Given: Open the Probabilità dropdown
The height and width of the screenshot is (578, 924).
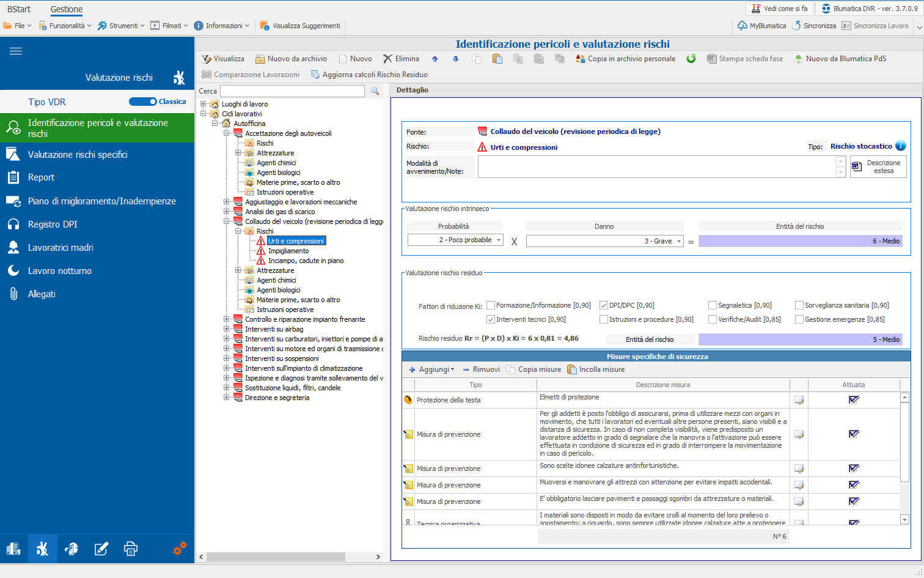Looking at the screenshot, I should point(455,240).
